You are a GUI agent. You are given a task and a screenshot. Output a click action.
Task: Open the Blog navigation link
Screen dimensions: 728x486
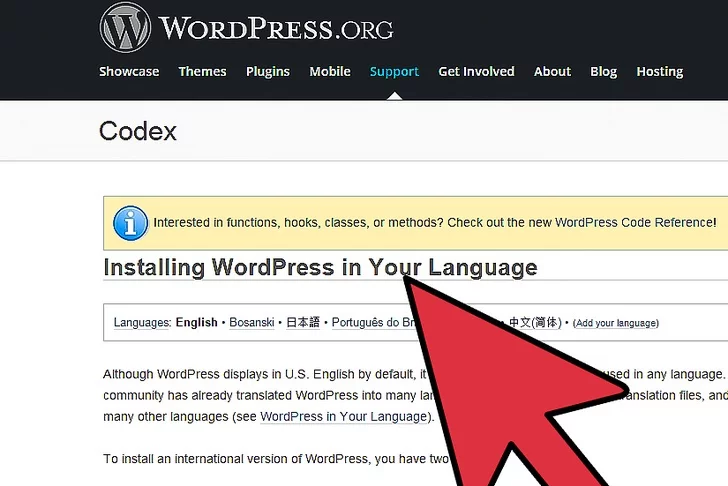[603, 72]
